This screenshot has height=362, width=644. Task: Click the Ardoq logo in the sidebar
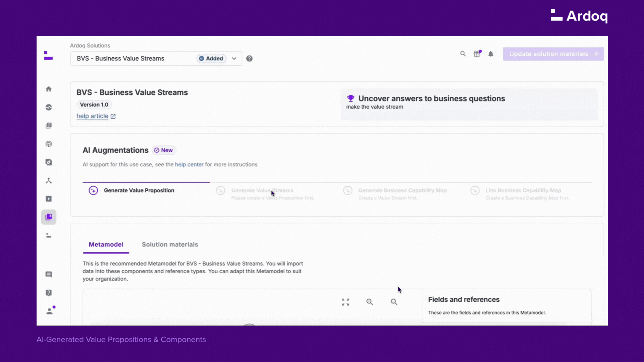click(x=49, y=56)
